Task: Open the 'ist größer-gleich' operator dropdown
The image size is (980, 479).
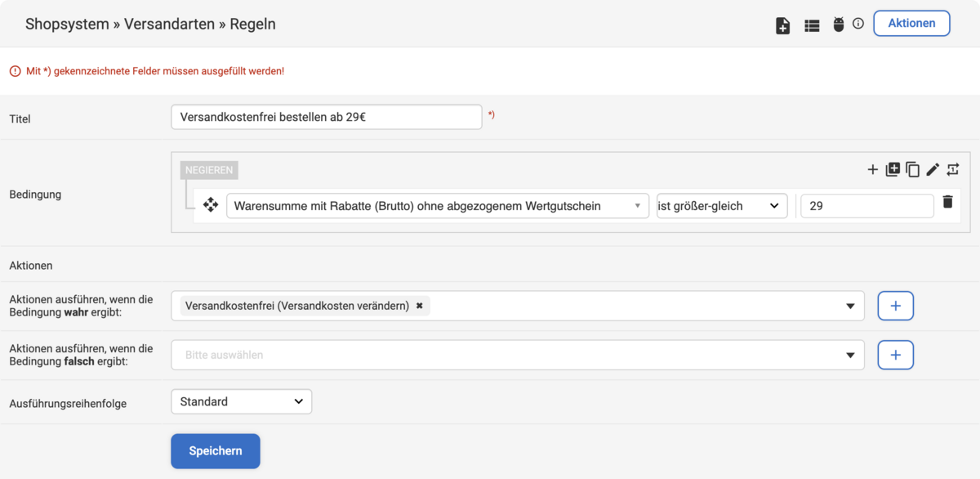Action: click(722, 206)
